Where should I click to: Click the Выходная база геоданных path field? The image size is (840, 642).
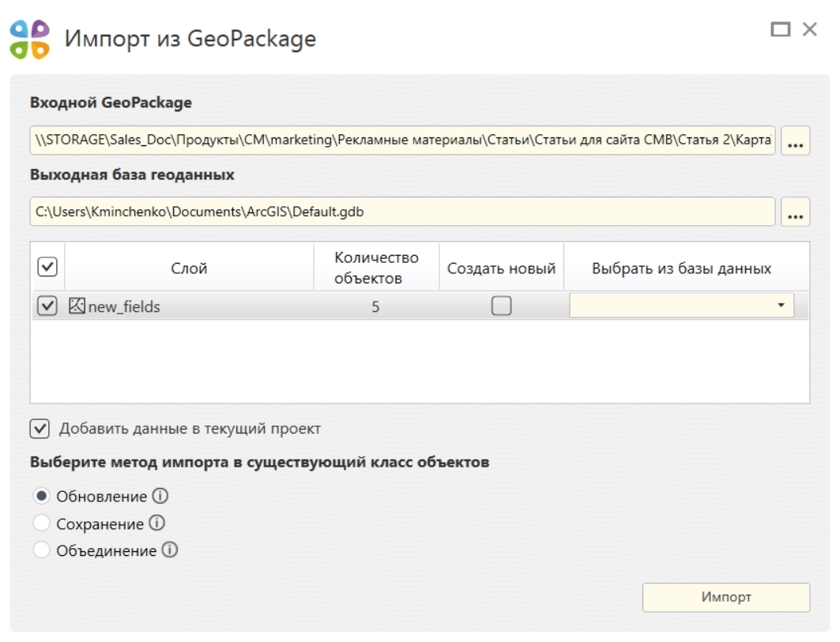pyautogui.click(x=402, y=212)
